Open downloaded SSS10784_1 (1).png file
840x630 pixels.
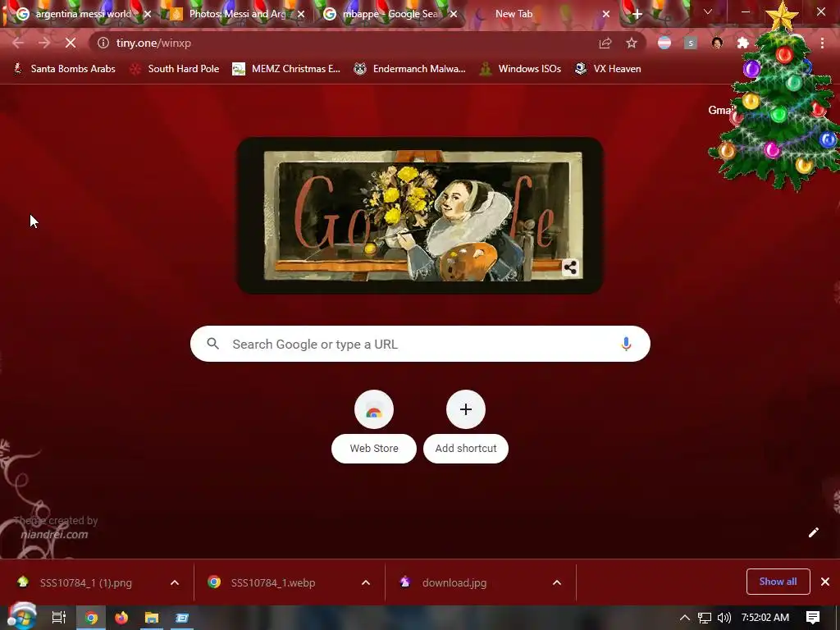[x=85, y=583]
